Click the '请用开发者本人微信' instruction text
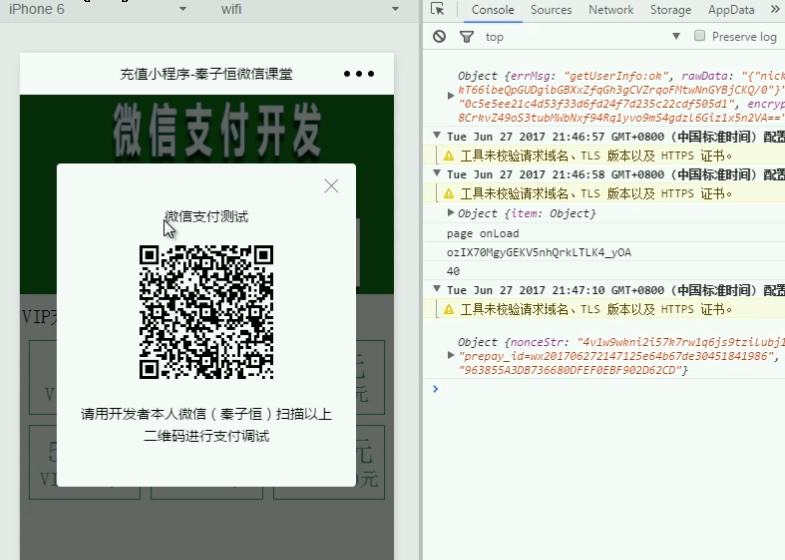Image resolution: width=785 pixels, height=560 pixels. [206, 425]
